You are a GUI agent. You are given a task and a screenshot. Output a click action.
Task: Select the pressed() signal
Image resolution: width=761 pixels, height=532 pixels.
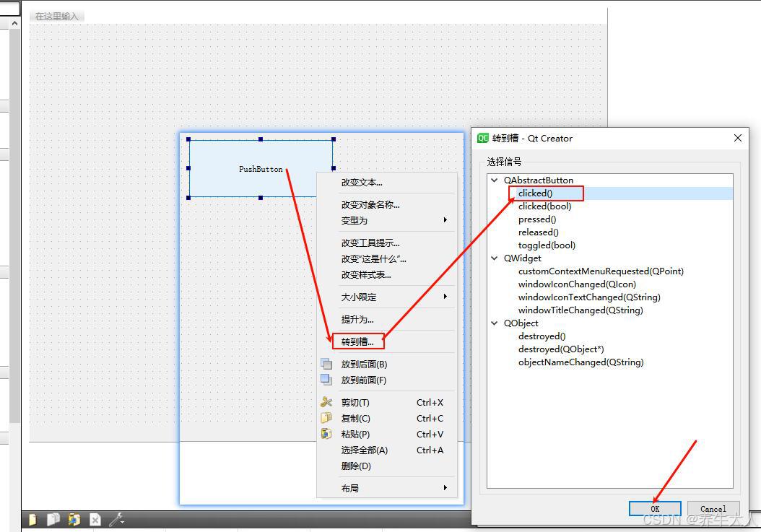[x=537, y=219]
